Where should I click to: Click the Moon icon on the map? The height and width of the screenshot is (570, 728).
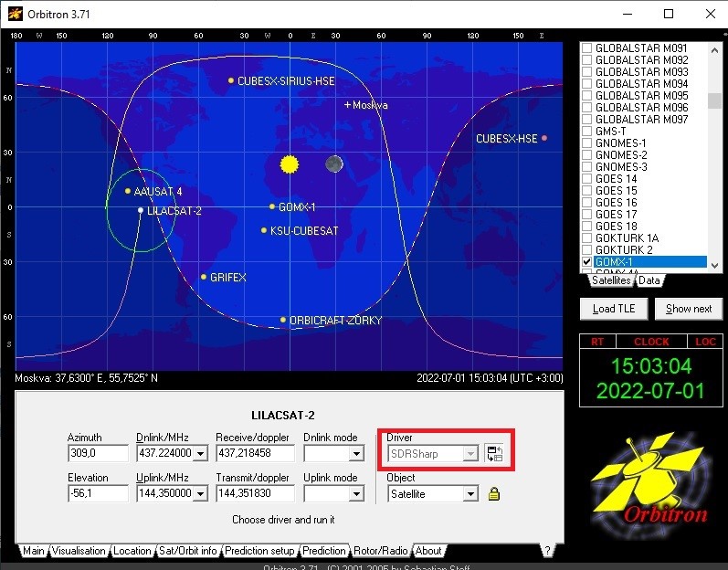(x=334, y=164)
